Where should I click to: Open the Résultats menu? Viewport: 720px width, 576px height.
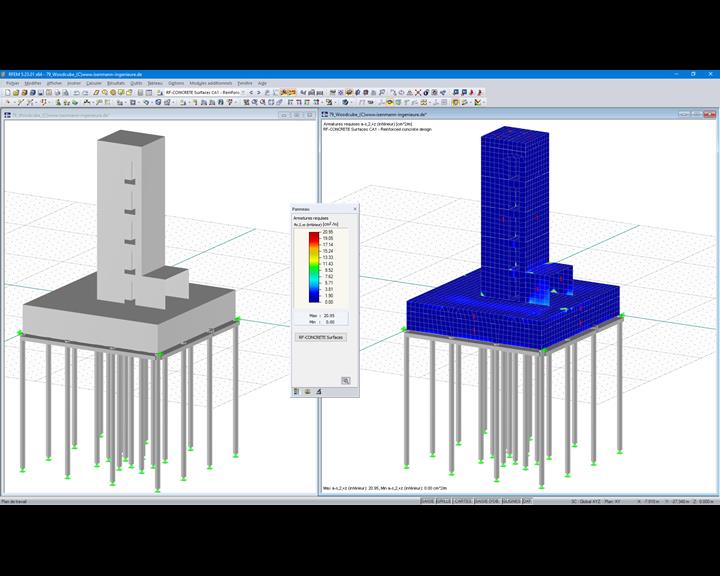[116, 83]
